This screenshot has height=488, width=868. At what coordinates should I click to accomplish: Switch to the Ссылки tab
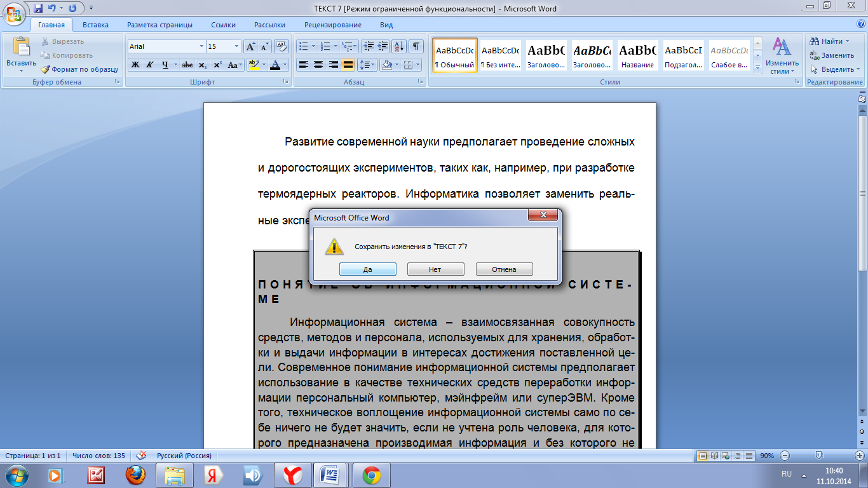coord(224,25)
